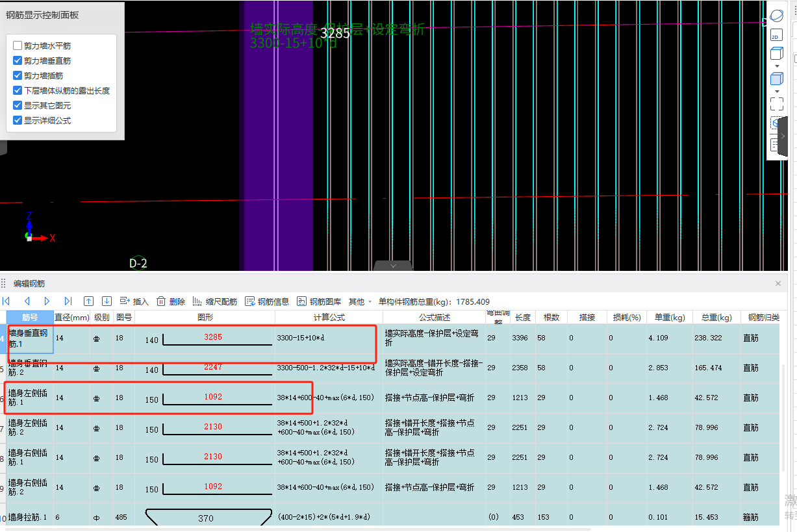This screenshot has height=532, width=797.
Task: Click the 3285 dimension label in viewport
Action: [335, 33]
